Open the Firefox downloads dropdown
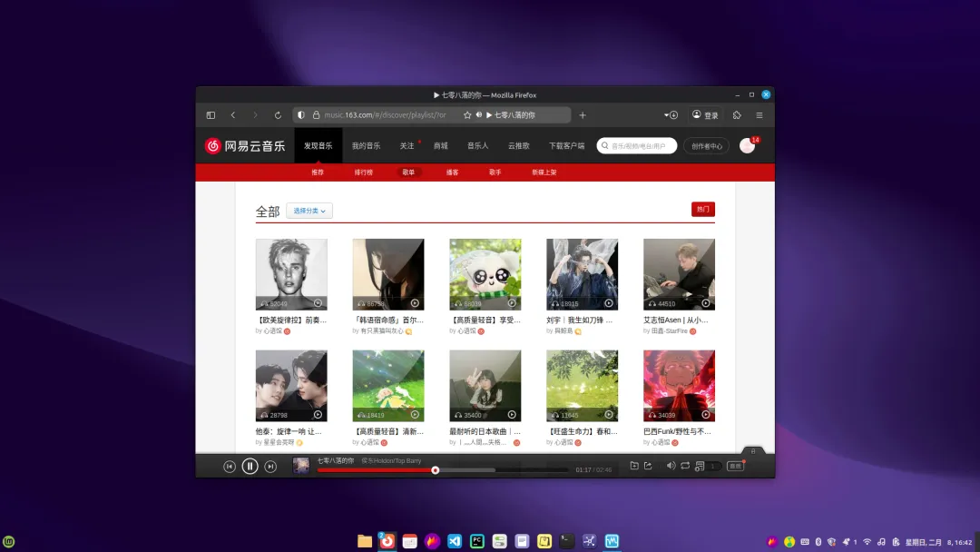The image size is (980, 552). 671,115
